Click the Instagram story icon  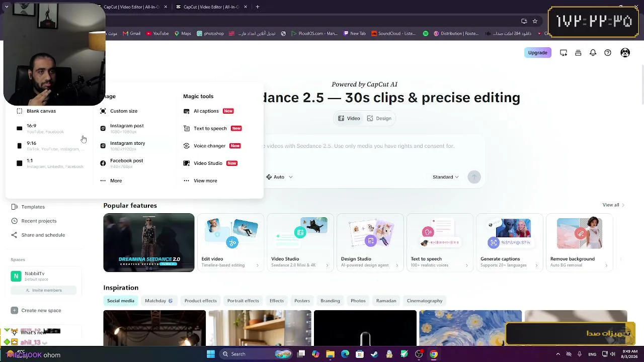(x=103, y=146)
